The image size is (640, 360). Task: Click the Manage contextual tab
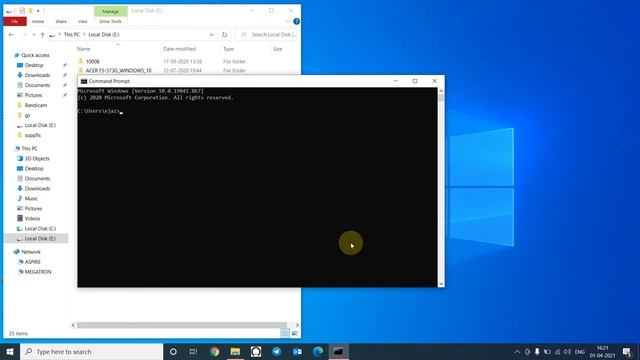pos(111,11)
